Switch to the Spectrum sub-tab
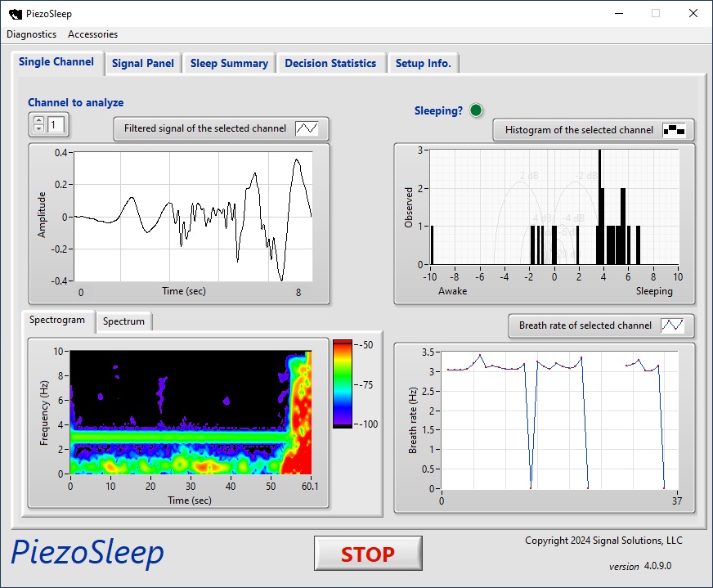 pos(123,321)
